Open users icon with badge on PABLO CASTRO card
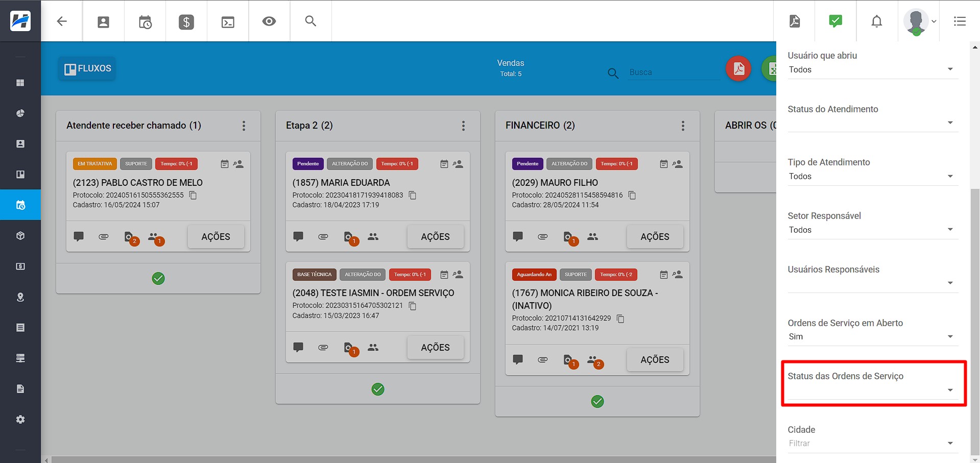Viewport: 980px width, 463px height. point(155,237)
